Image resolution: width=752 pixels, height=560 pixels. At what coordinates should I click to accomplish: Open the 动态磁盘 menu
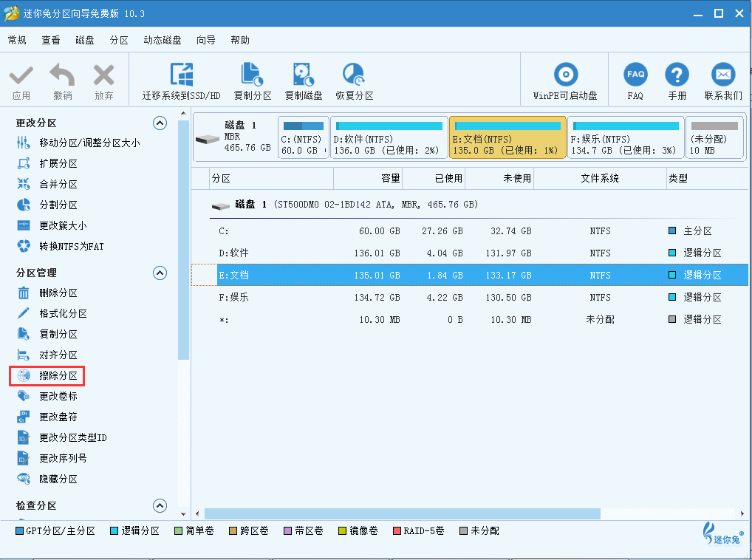click(163, 41)
